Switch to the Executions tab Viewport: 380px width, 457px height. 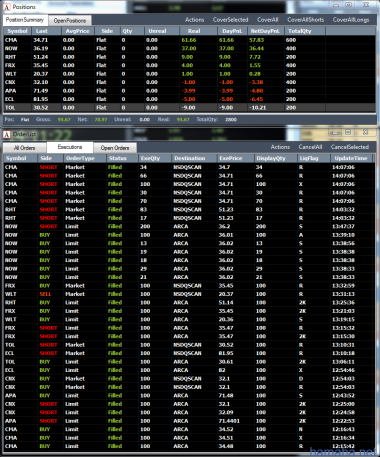coord(70,147)
